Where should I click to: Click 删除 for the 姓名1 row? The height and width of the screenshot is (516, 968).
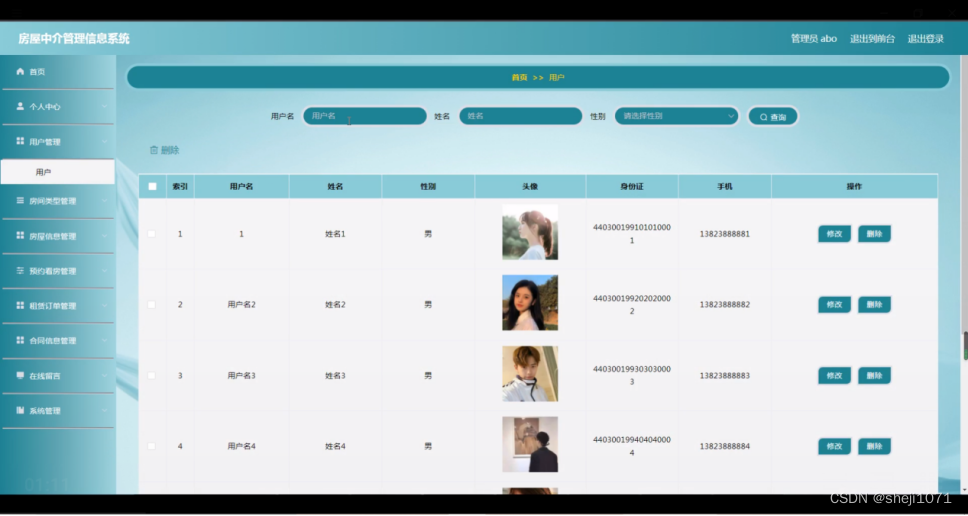(874, 234)
